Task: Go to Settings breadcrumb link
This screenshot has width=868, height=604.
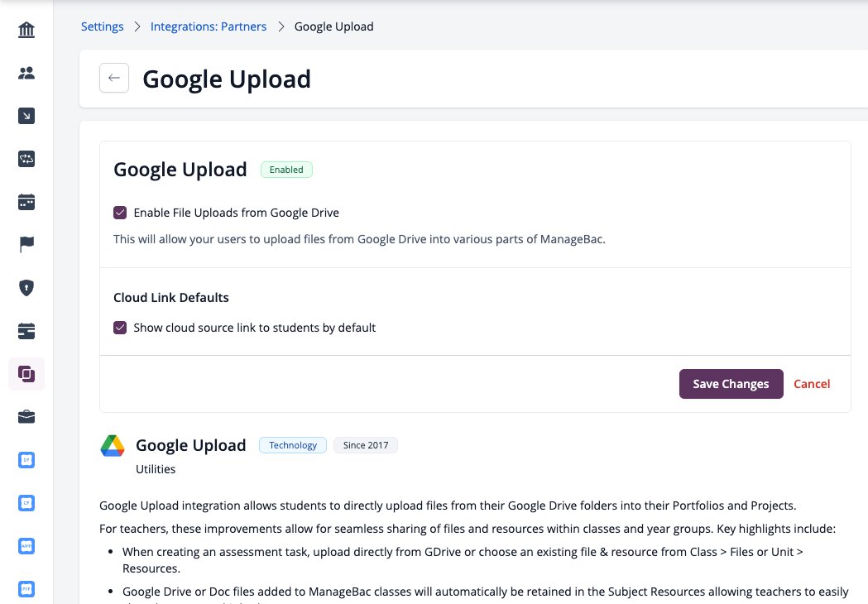Action: [x=103, y=26]
